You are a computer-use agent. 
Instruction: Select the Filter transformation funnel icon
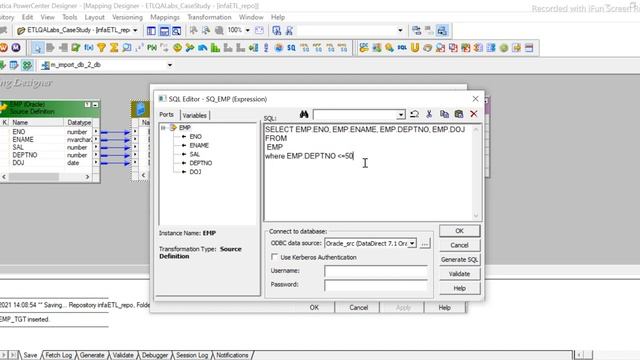coord(101,48)
